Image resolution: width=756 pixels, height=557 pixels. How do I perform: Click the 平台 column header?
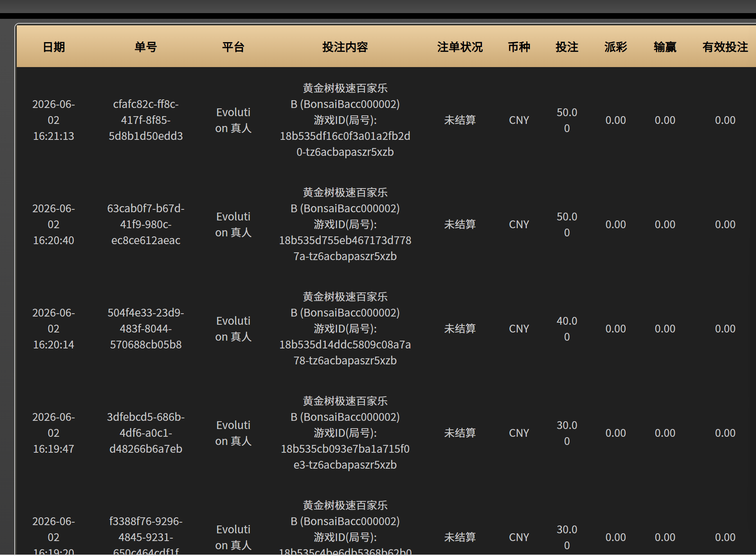(x=233, y=47)
